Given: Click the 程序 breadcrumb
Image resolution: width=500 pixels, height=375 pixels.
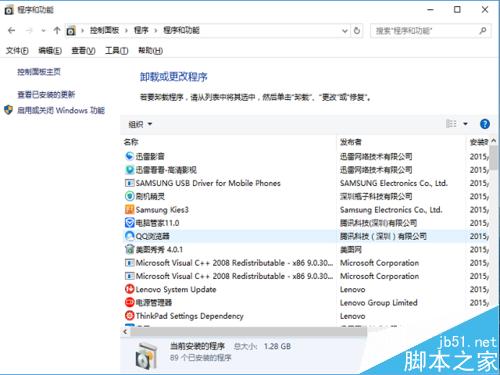Looking at the screenshot, I should coord(141,31).
